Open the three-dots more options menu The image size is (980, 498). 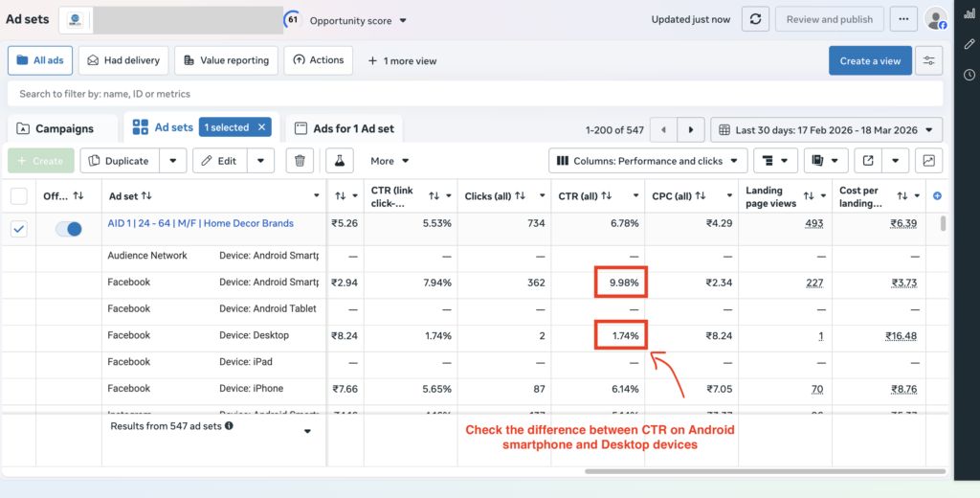[902, 19]
